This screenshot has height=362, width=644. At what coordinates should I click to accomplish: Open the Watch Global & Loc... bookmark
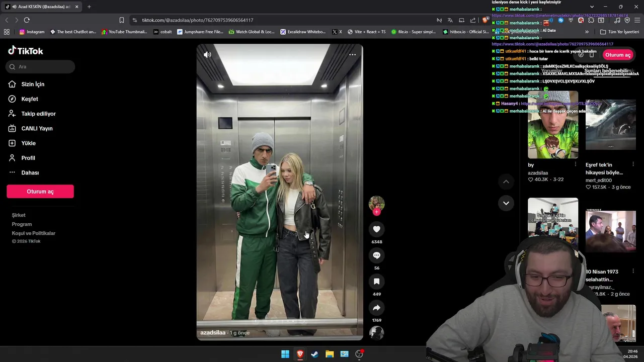coord(252,32)
